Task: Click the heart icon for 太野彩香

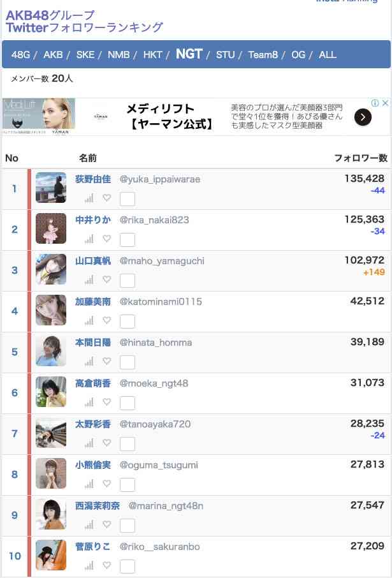Action: point(107,442)
